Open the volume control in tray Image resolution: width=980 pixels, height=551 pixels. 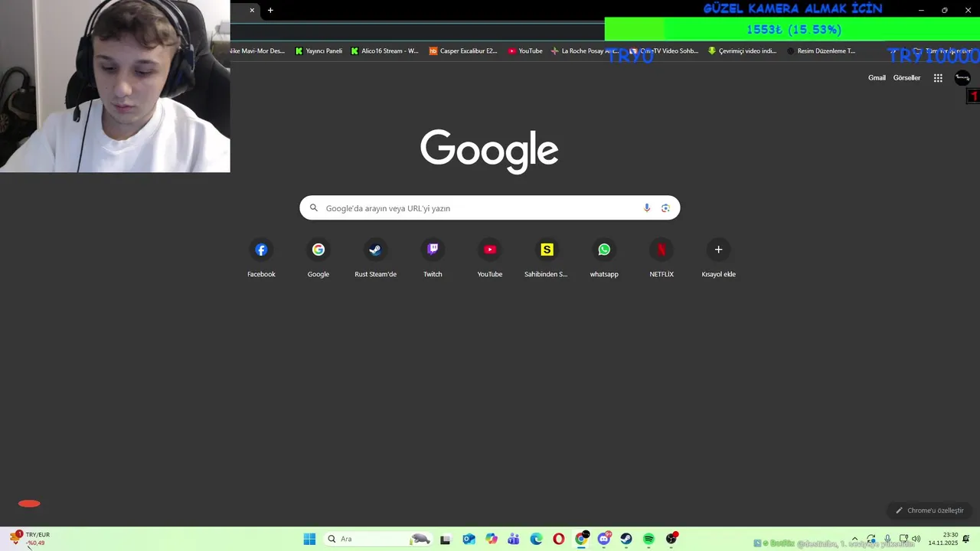(916, 539)
